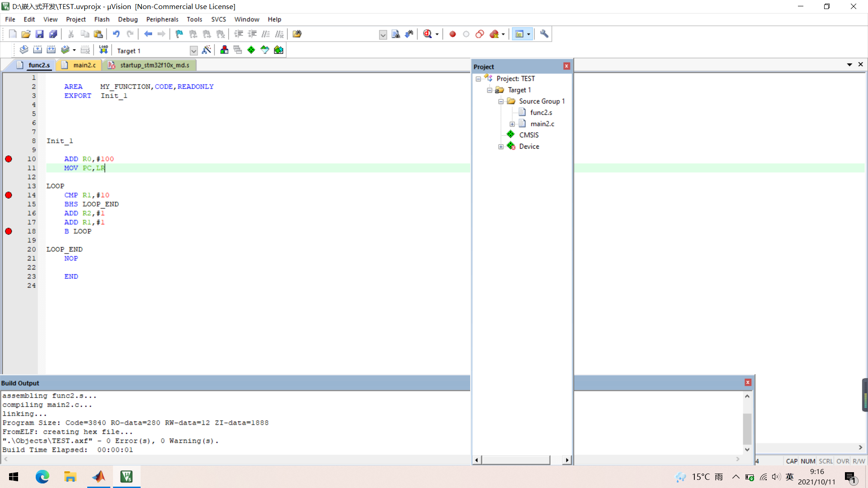The width and height of the screenshot is (868, 488).
Task: Start the debug session icon
Action: click(x=428, y=34)
